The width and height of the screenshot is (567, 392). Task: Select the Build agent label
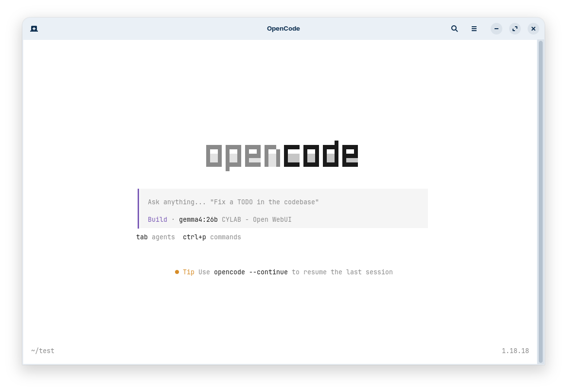[158, 219]
